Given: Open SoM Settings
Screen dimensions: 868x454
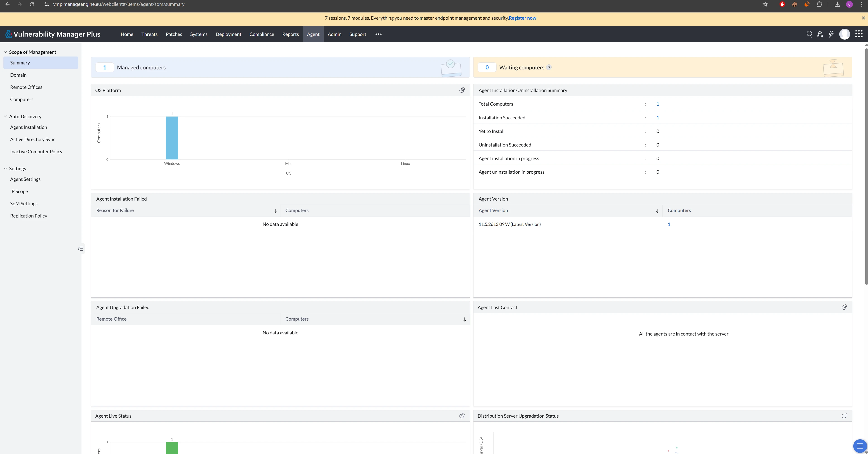Looking at the screenshot, I should (x=24, y=203).
